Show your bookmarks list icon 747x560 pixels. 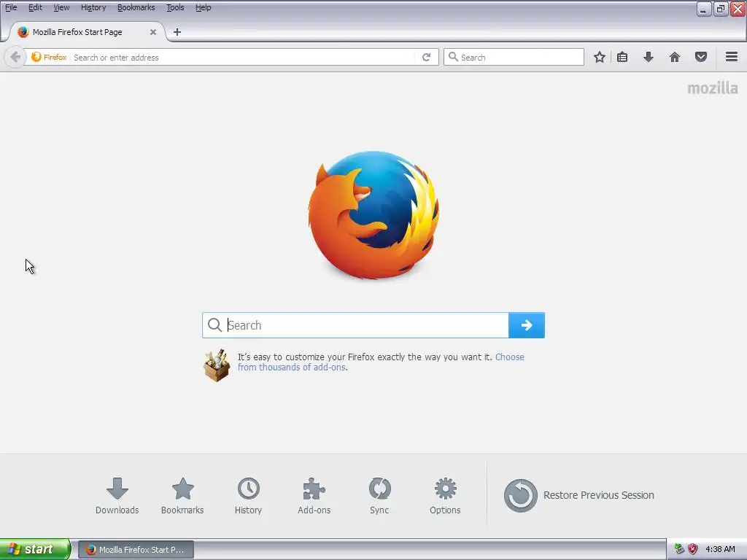coord(622,57)
